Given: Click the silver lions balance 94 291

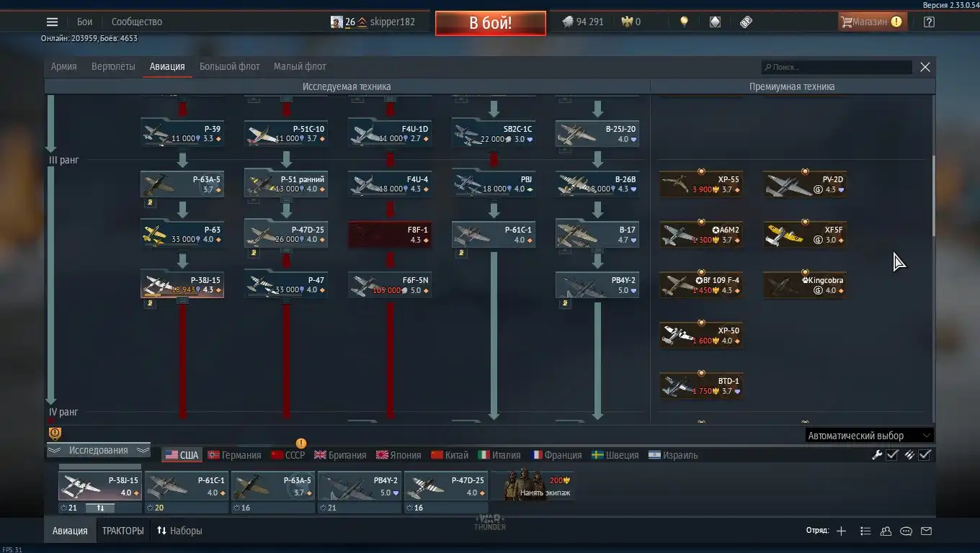Looking at the screenshot, I should pyautogui.click(x=582, y=22).
